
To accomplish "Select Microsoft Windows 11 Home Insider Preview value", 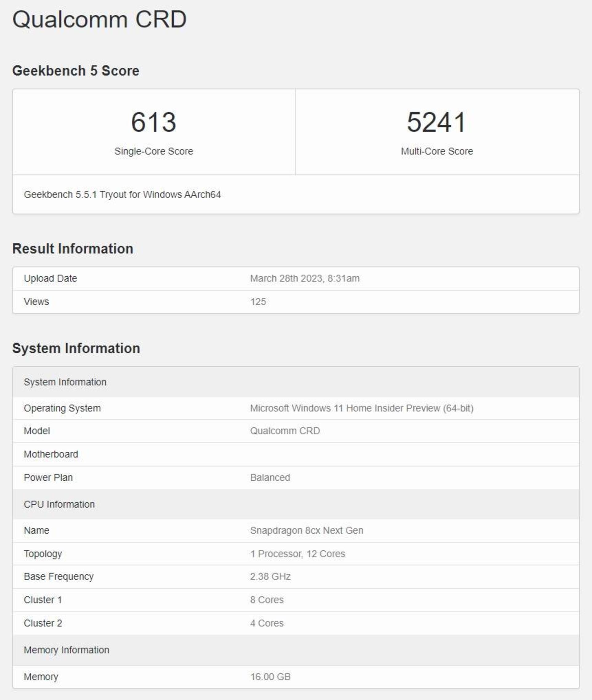I will pos(362,408).
